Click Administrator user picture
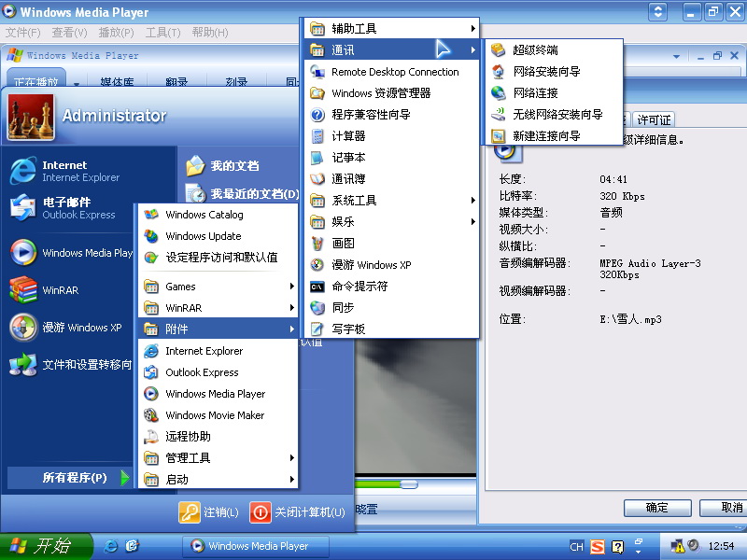 click(x=31, y=117)
